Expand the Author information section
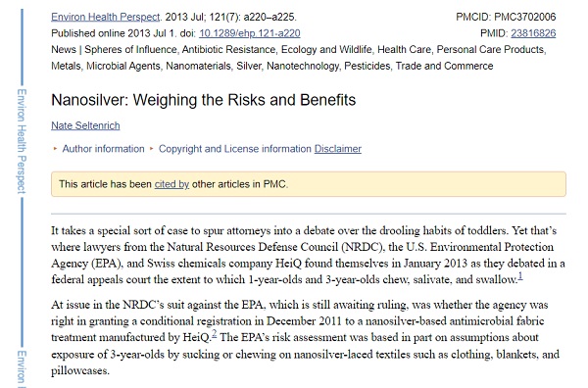The width and height of the screenshot is (588, 388). point(103,149)
